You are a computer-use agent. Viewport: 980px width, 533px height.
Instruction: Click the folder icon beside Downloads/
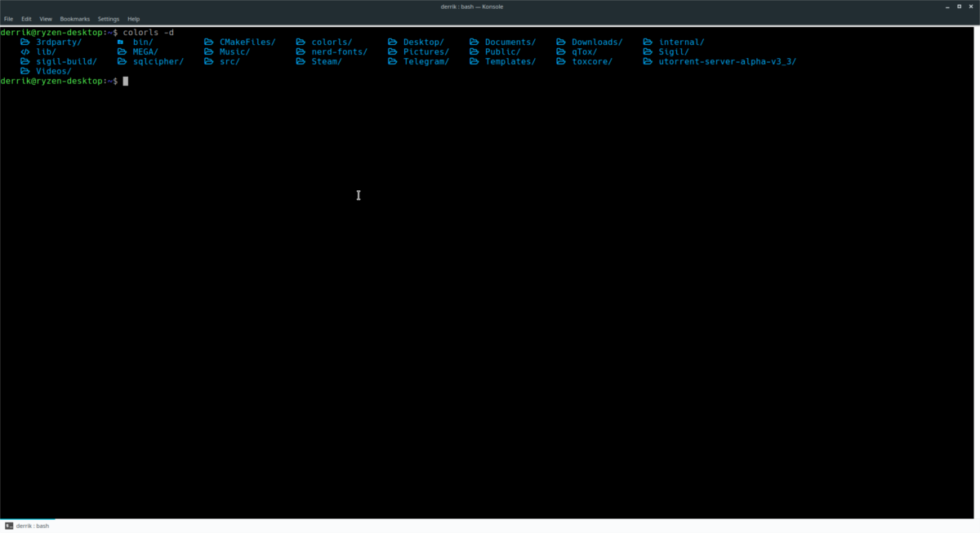pos(561,42)
